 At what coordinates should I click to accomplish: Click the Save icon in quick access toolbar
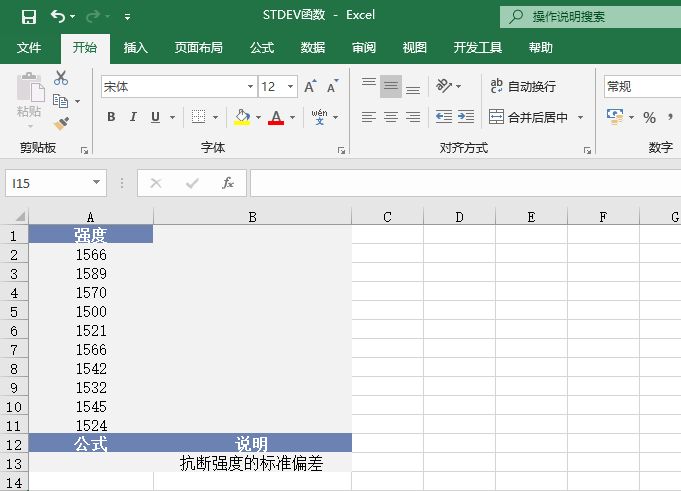[28, 17]
